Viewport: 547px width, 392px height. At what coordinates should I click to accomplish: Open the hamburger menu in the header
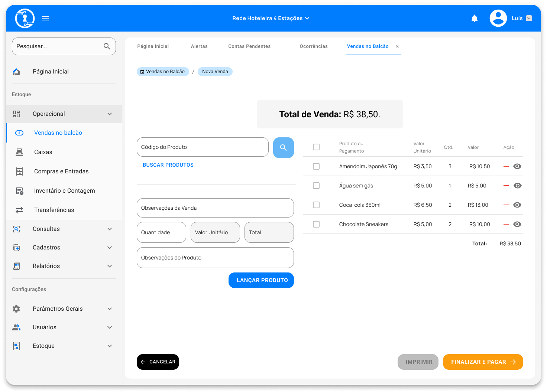click(45, 18)
